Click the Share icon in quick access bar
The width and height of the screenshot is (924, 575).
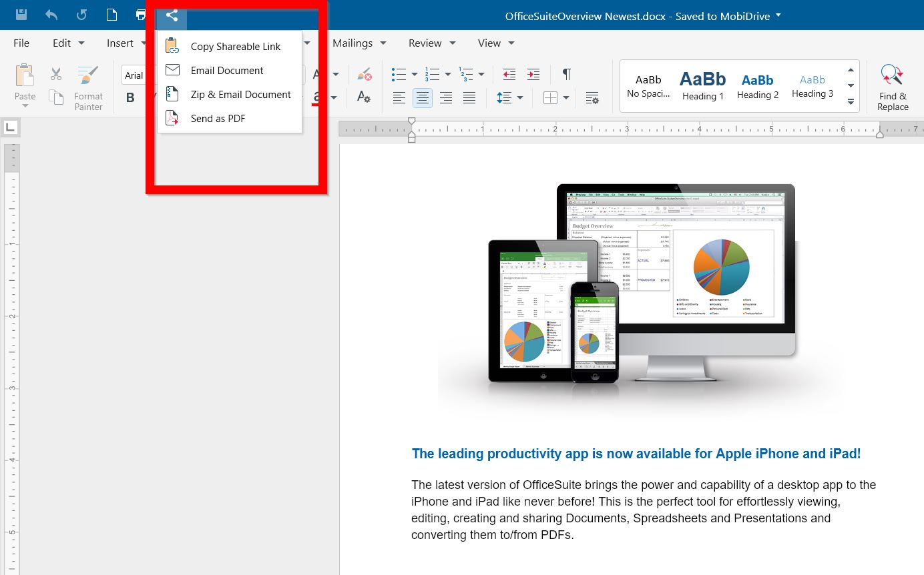tap(172, 15)
